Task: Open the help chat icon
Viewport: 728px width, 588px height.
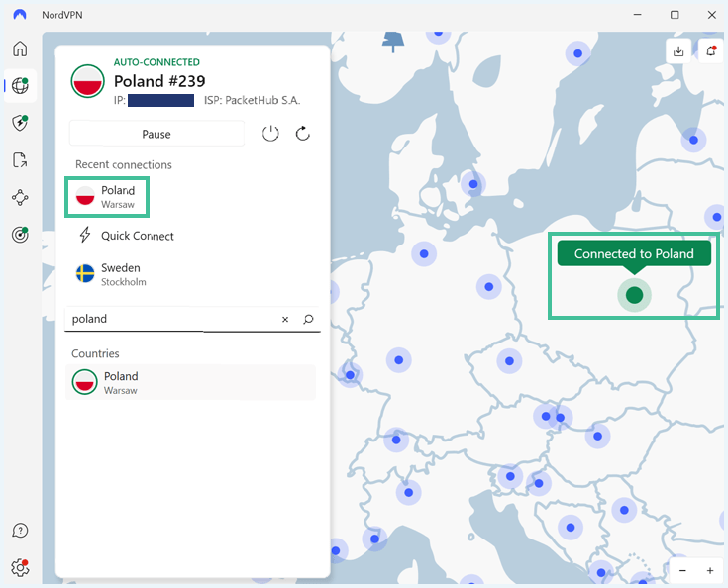Action: (x=20, y=530)
